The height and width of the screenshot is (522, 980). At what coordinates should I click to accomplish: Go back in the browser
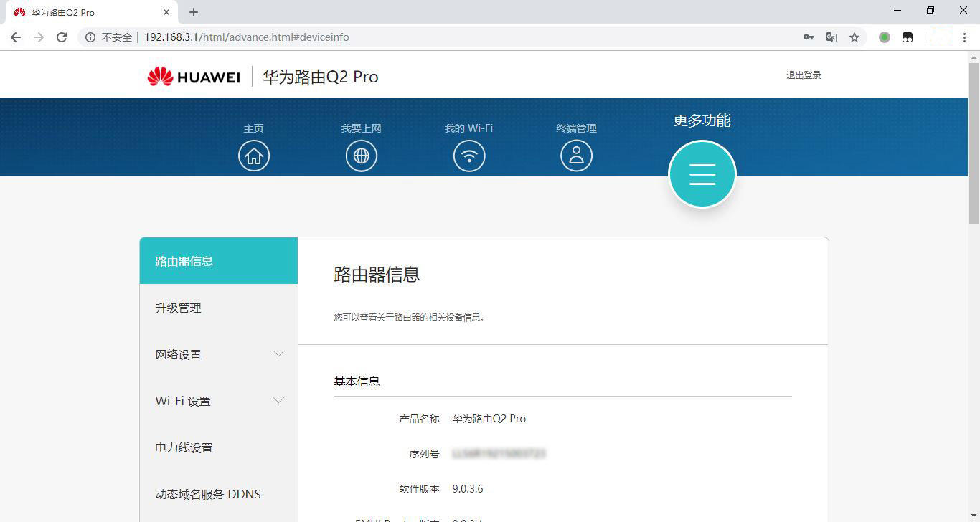[16, 37]
